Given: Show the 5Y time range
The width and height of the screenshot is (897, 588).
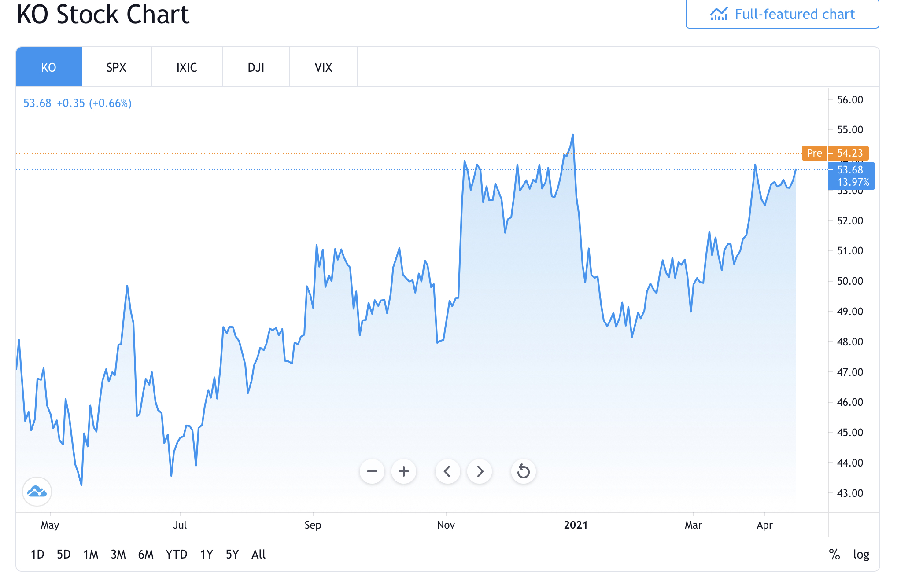Looking at the screenshot, I should click(232, 554).
